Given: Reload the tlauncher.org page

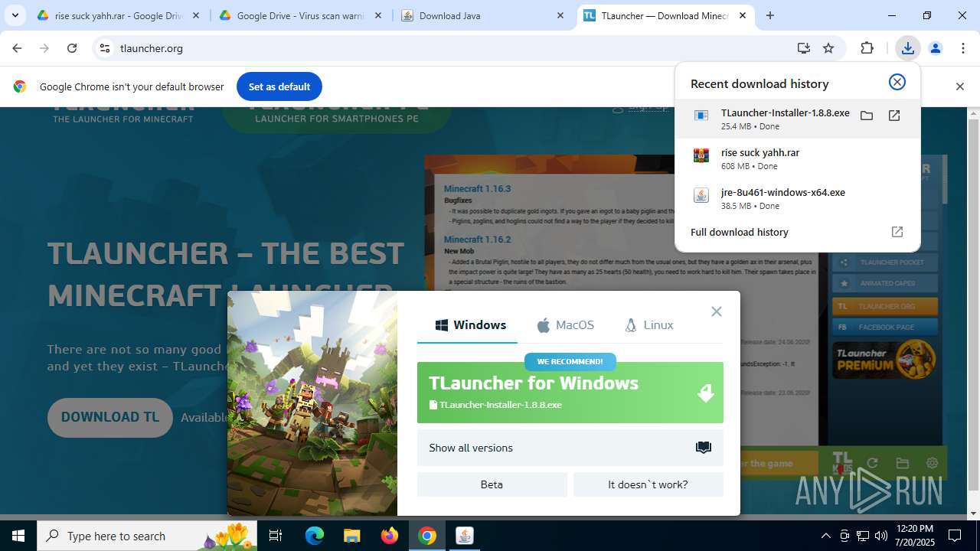Looking at the screenshot, I should coord(72,48).
